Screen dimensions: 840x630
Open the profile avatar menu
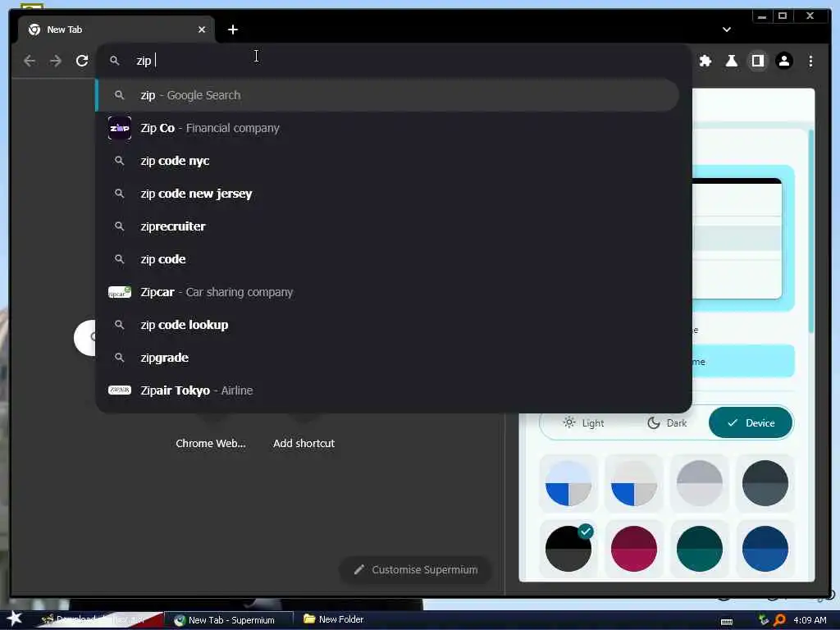[783, 61]
